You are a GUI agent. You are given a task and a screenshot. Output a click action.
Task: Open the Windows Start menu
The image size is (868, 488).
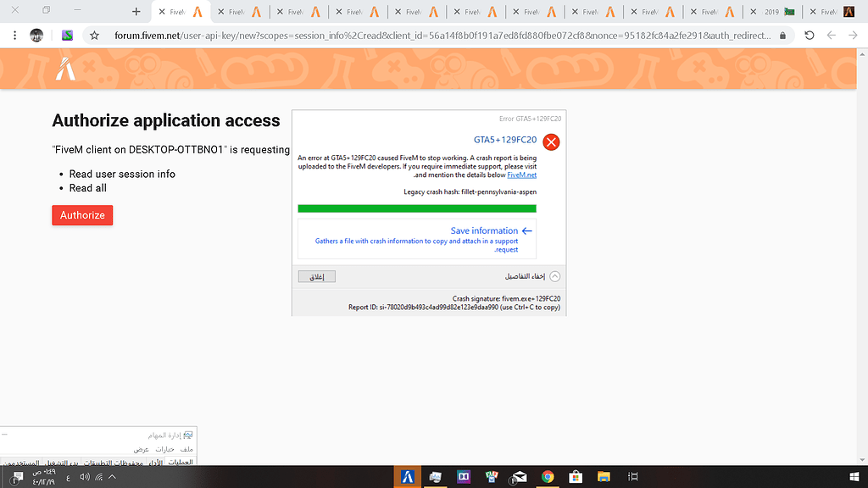click(x=854, y=477)
